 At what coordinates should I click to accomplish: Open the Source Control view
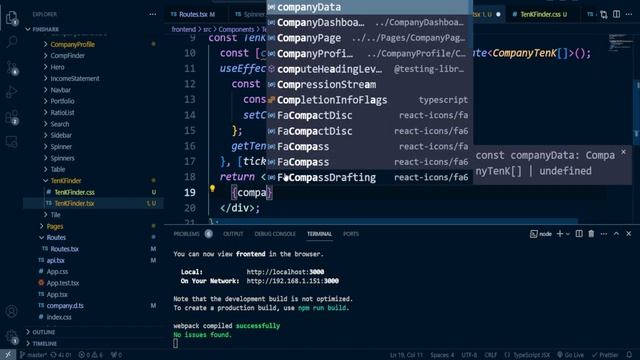(11, 67)
